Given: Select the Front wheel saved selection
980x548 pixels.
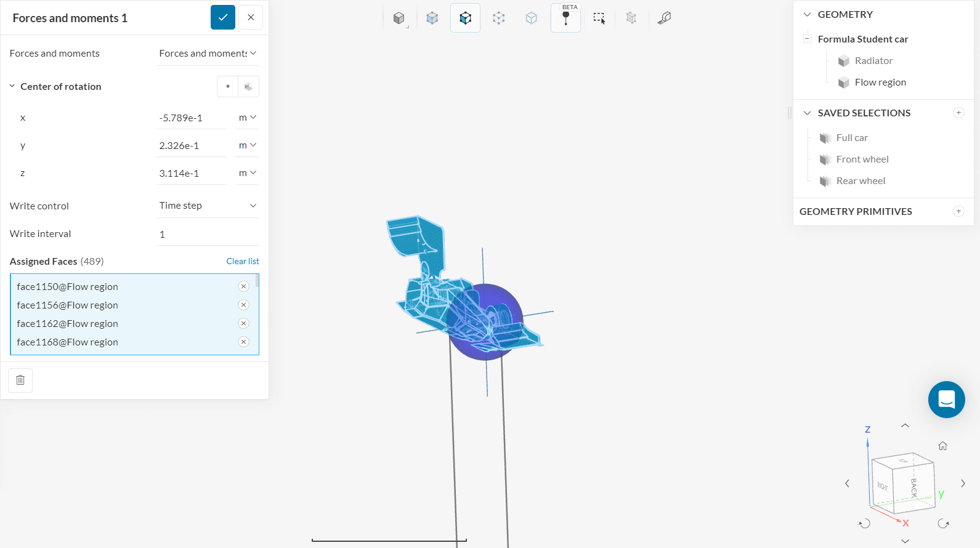Looking at the screenshot, I should (862, 159).
